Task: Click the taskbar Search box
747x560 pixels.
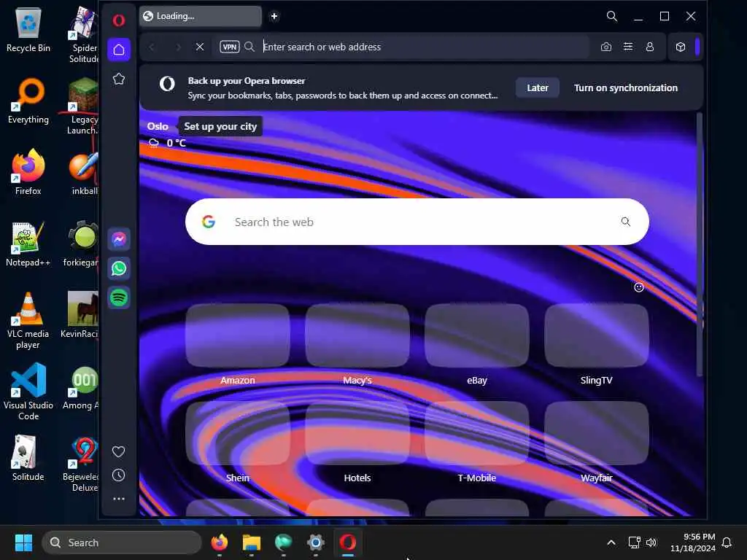Action: [122, 542]
